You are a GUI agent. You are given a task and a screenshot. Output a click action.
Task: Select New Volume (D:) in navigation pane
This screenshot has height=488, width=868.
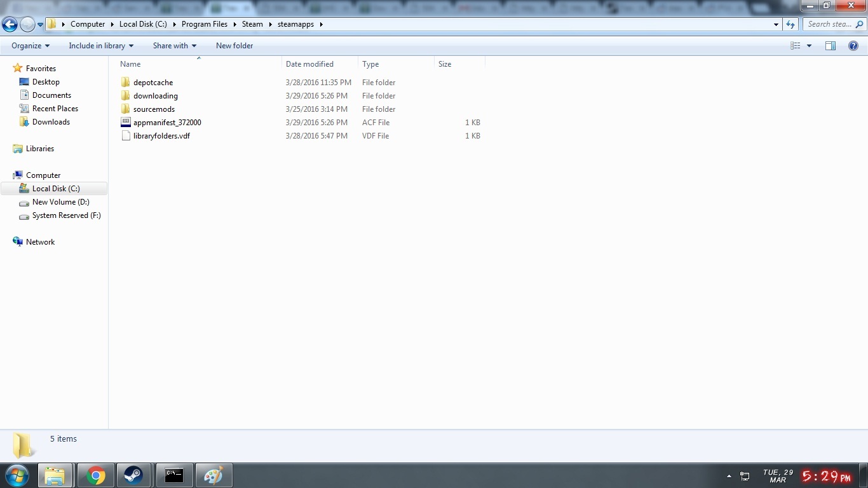(60, 202)
